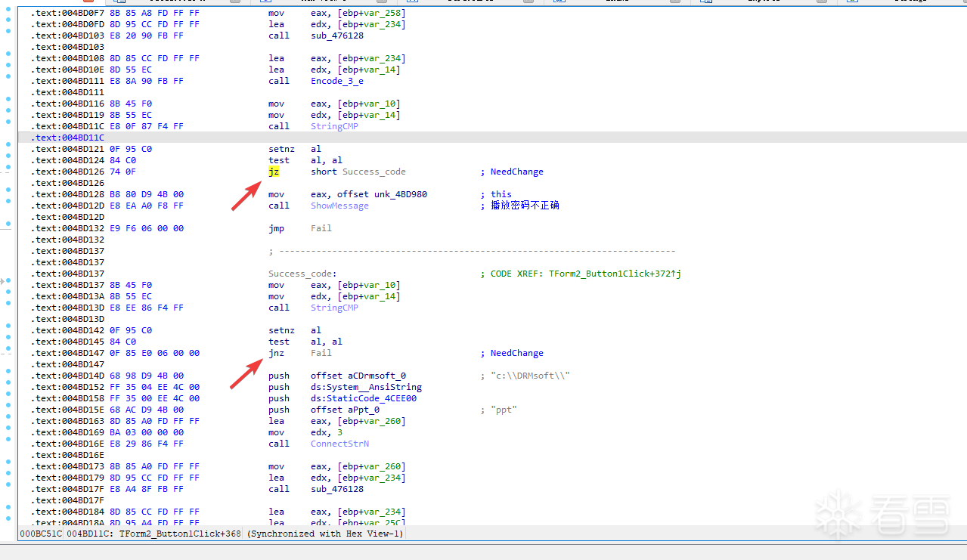
Task: Select ds:StaticCode_4CEE00 operand
Action: pos(364,398)
